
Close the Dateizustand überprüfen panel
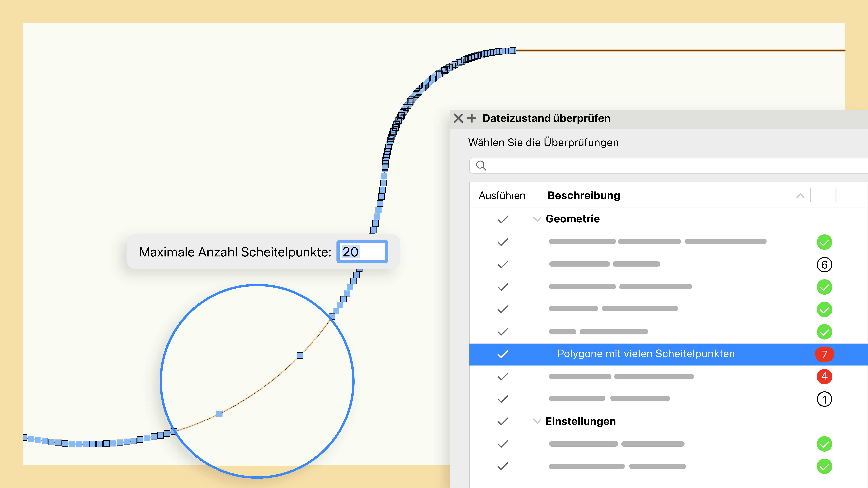click(x=458, y=118)
